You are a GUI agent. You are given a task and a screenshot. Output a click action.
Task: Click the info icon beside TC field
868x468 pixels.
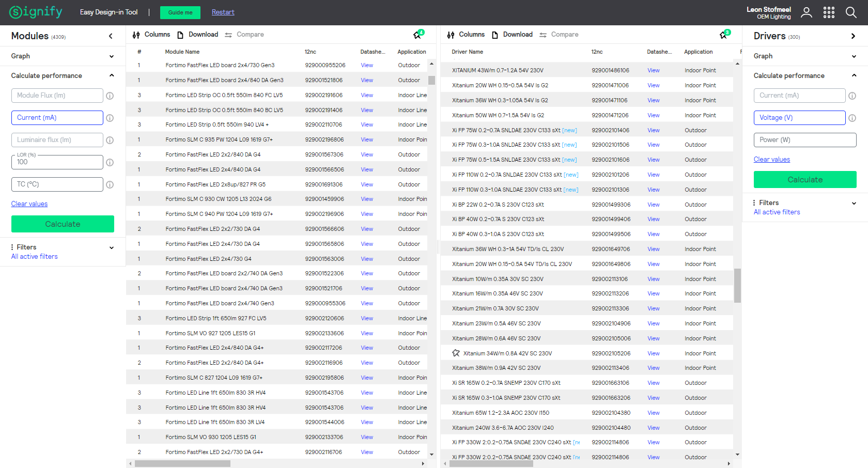pos(110,184)
